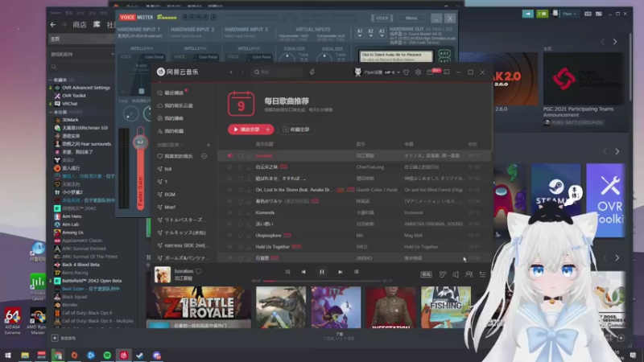The width and height of the screenshot is (644, 362).
Task: Like the playing song Isoration with heart
Action: coord(199,271)
